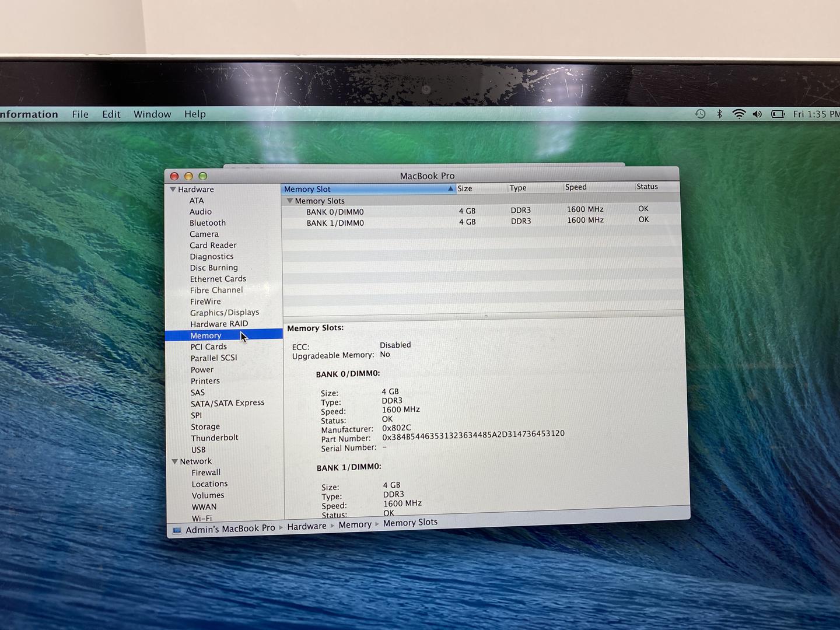Select WWAN under Network
840x630 pixels.
[204, 507]
